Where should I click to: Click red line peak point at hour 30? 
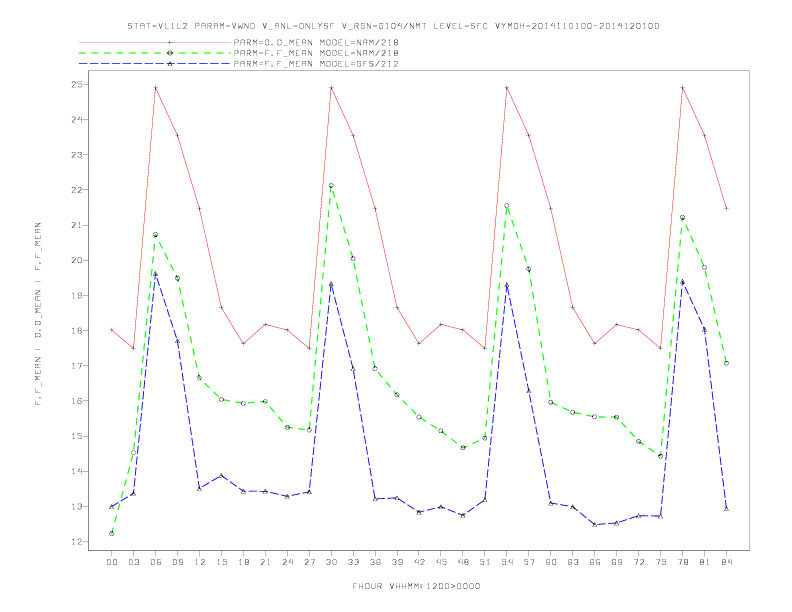[x=331, y=88]
